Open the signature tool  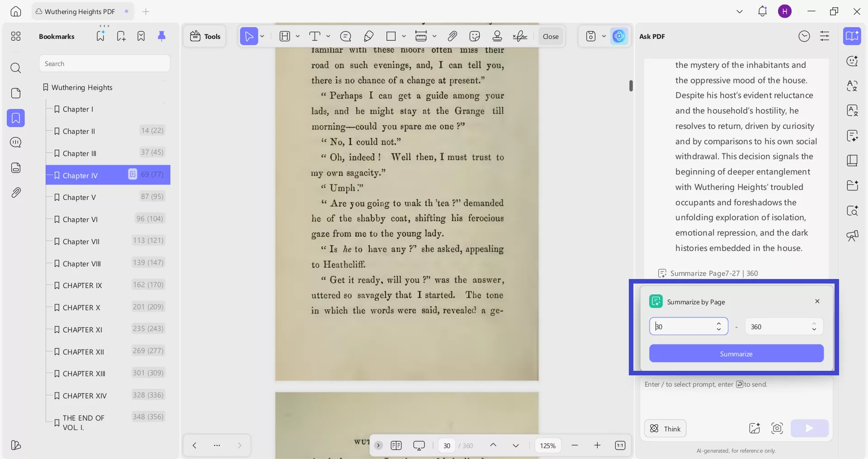pos(520,36)
